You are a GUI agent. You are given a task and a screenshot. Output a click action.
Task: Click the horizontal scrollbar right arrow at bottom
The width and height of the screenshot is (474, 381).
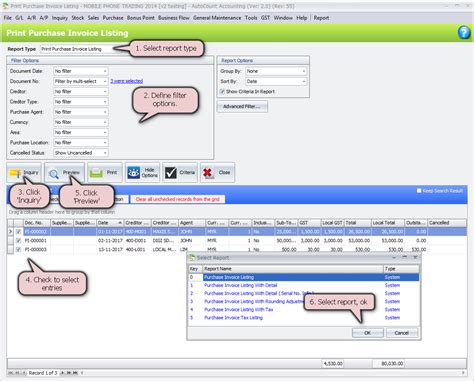click(x=463, y=373)
